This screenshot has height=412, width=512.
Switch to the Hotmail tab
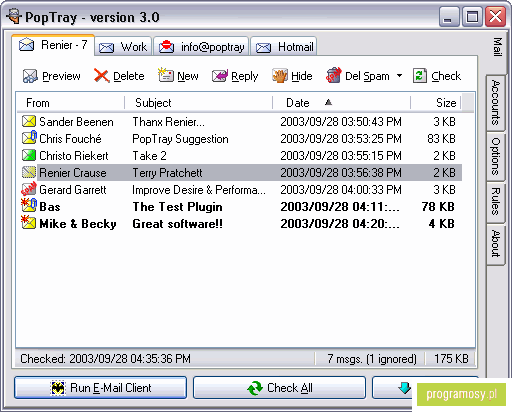click(x=284, y=47)
